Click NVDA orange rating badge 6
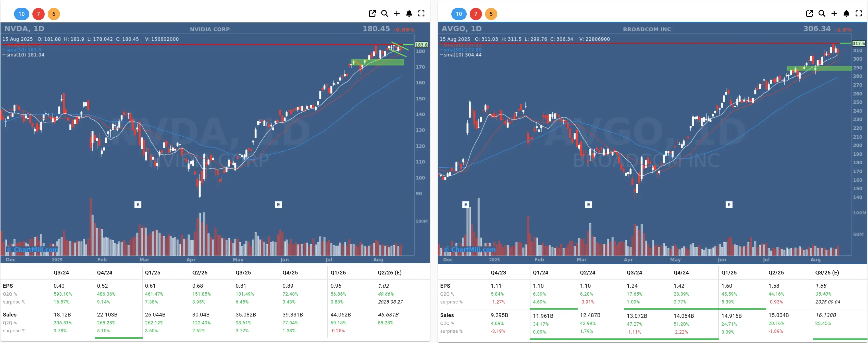The image size is (868, 343). pyautogui.click(x=54, y=14)
